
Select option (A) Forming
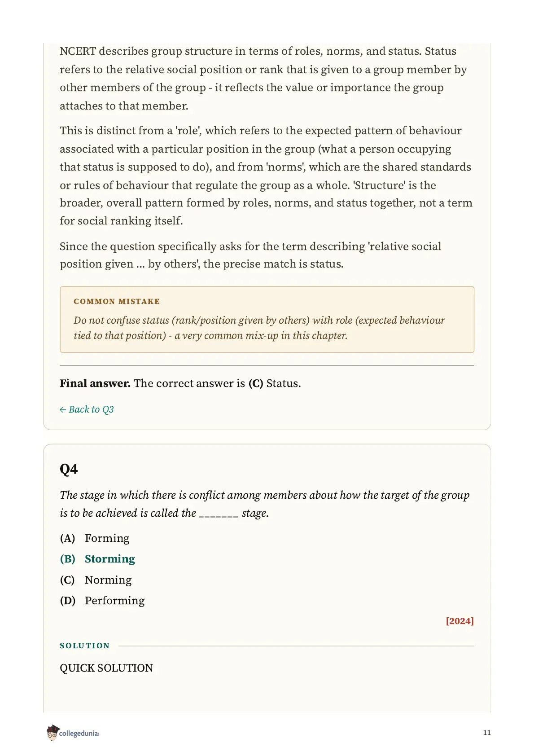[x=95, y=538]
